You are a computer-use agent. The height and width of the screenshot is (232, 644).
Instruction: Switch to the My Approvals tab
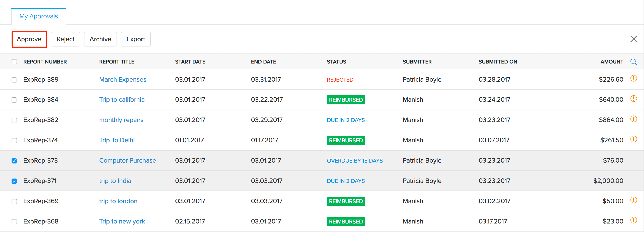[x=38, y=16]
